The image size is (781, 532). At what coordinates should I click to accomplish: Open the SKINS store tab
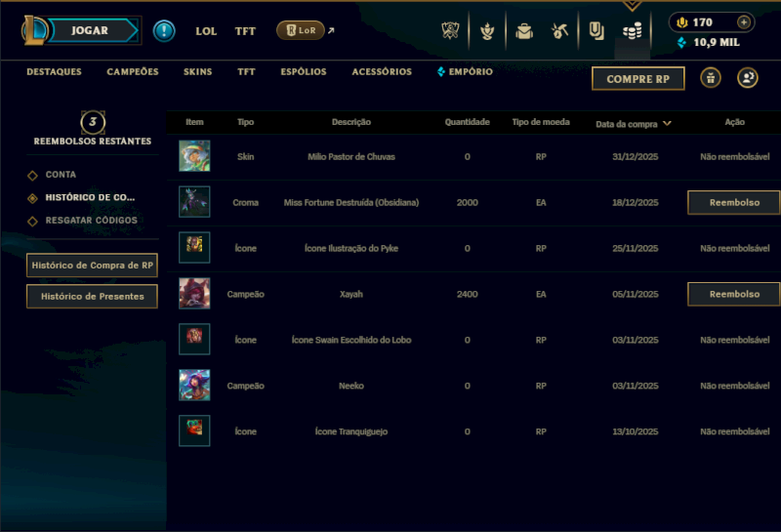(198, 71)
